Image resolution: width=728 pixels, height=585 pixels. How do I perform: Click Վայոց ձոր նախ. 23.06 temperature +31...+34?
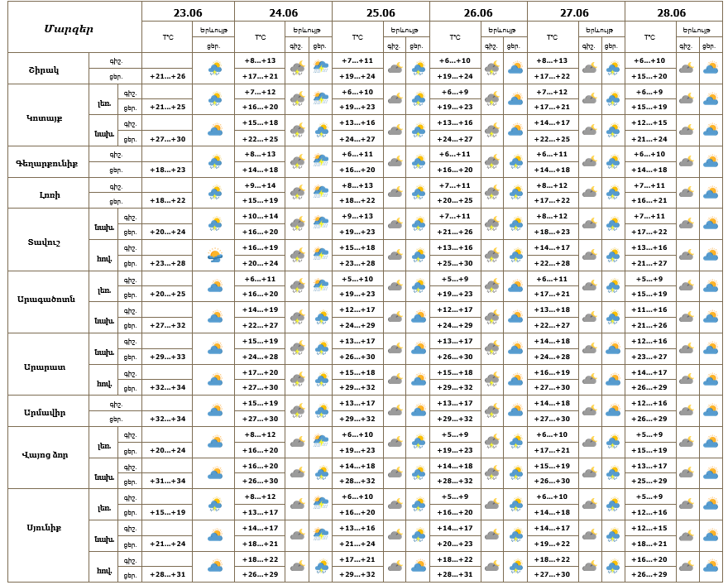168,481
